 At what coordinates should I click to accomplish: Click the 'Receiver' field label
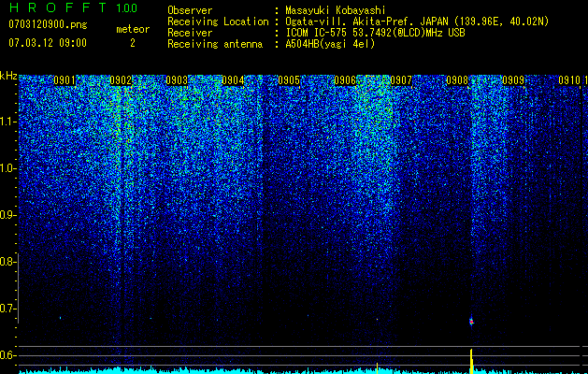pos(190,33)
